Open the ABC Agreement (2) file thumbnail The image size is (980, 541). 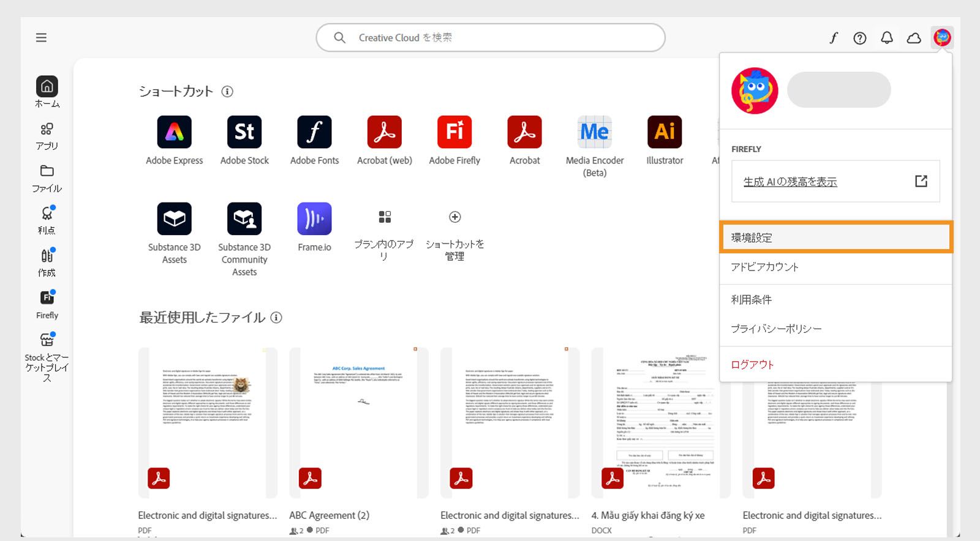[359, 423]
